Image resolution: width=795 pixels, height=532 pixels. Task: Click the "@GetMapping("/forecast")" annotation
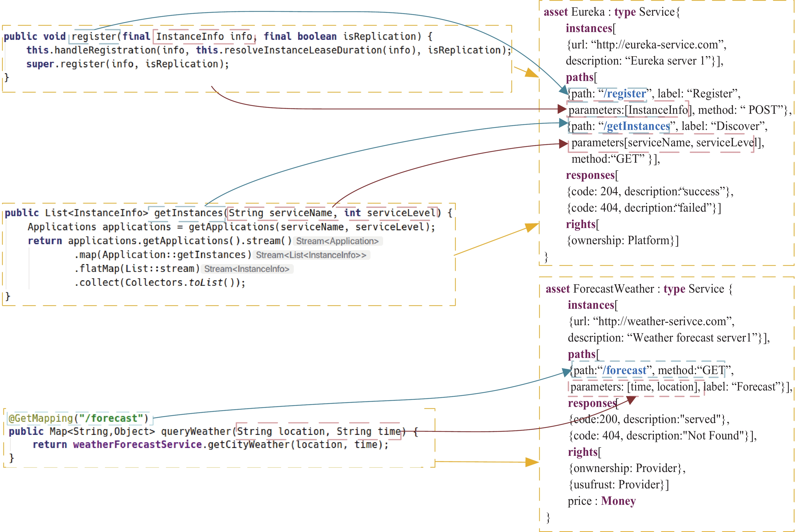(x=78, y=418)
